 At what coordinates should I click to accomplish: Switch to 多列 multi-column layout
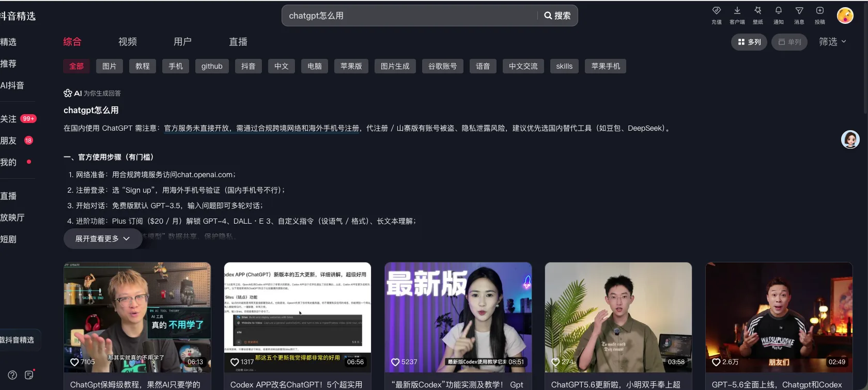coord(749,42)
